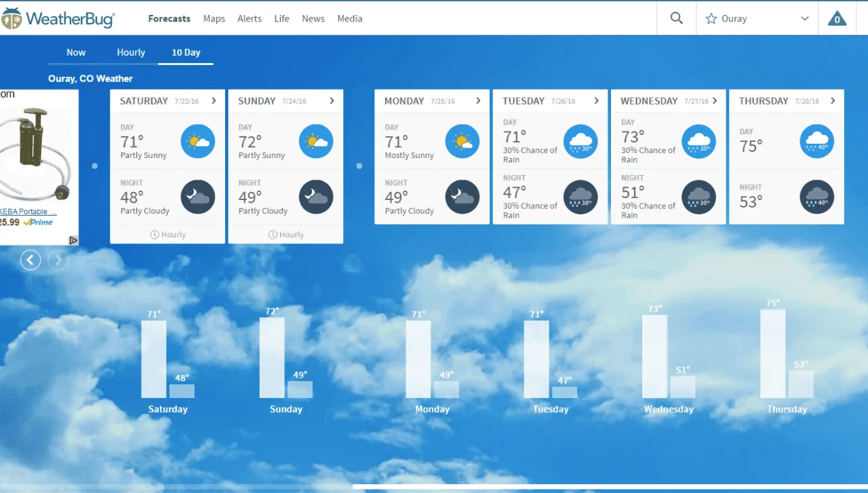Viewport: 868px width, 493px height.
Task: Open the alerts triangle icon showing 0
Action: pyautogui.click(x=837, y=18)
